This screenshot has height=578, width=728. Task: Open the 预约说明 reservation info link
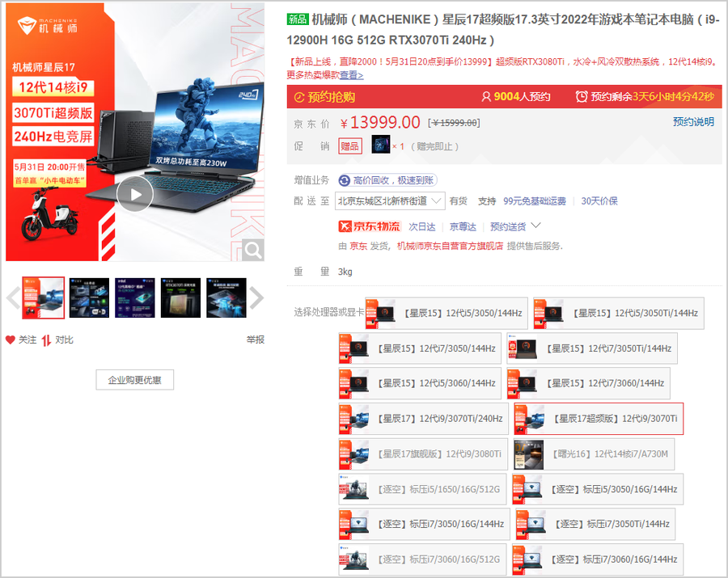tap(693, 122)
